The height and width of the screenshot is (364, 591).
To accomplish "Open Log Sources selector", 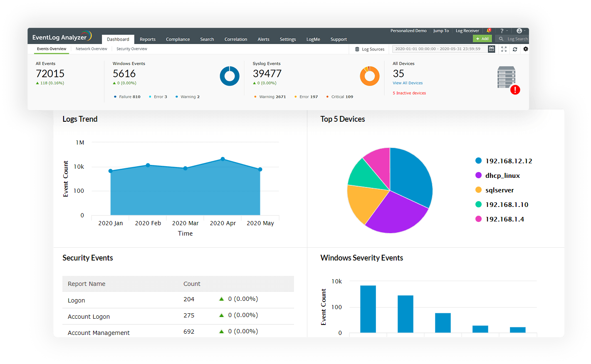I will click(370, 49).
